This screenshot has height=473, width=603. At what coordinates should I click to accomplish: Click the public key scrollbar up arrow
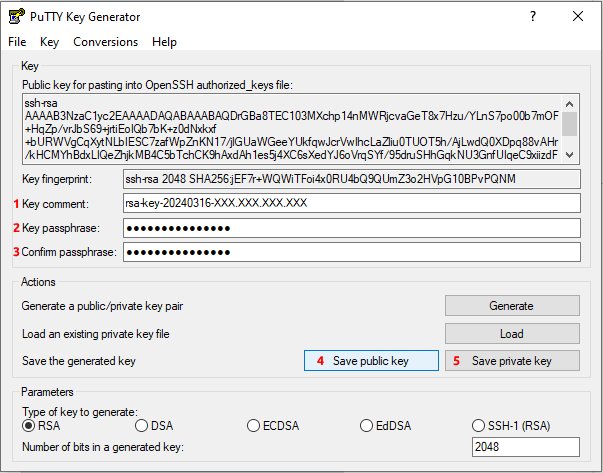pyautogui.click(x=570, y=103)
